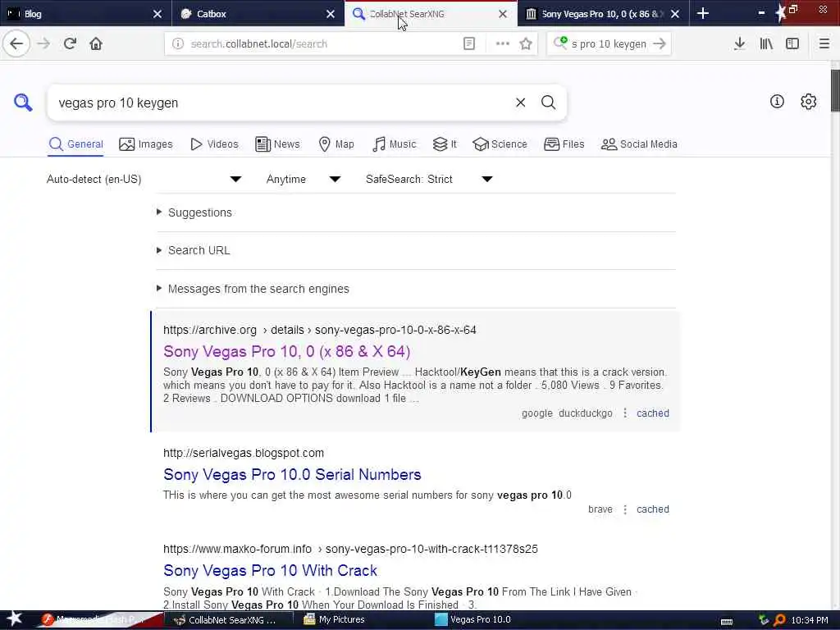The width and height of the screenshot is (840, 630).
Task: Open page actions three-dot menu
Action: [x=503, y=44]
